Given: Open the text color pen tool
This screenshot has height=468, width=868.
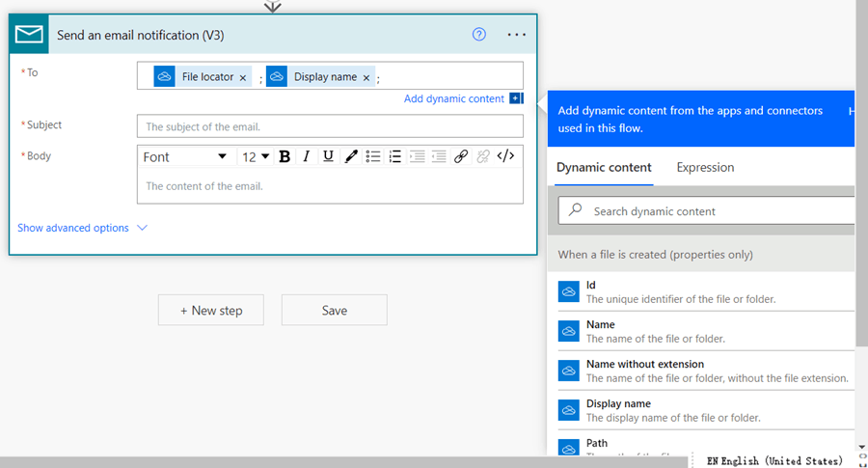Looking at the screenshot, I should click(x=350, y=156).
